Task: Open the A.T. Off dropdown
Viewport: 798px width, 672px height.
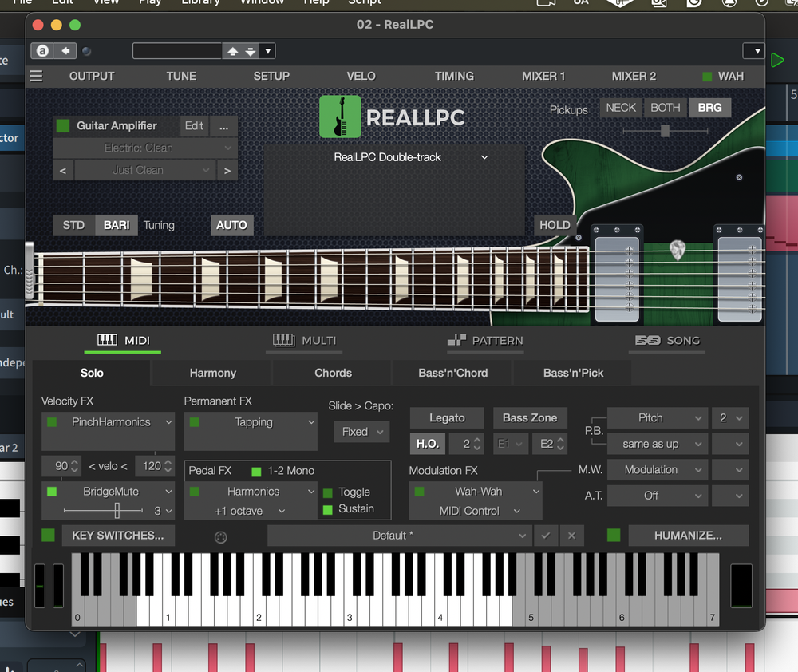Action: 657,496
